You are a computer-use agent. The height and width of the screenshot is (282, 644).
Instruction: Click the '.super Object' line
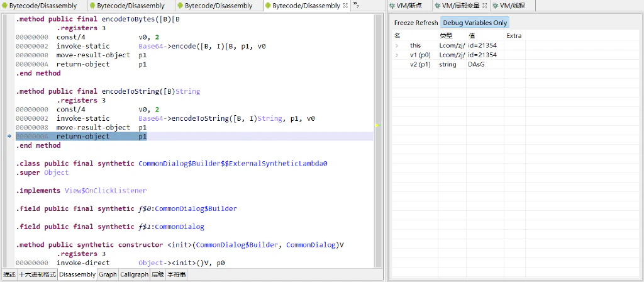tap(42, 172)
